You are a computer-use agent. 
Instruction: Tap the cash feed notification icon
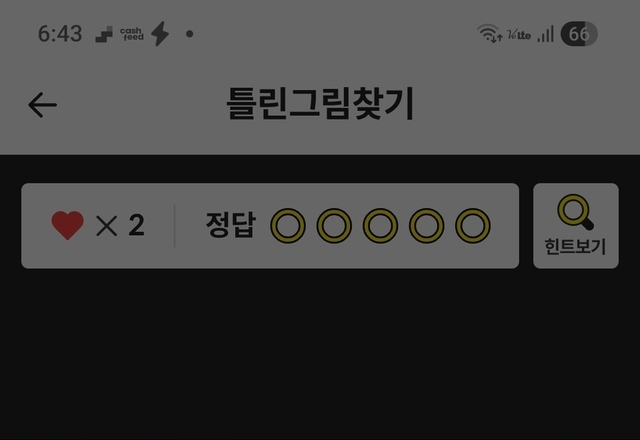[x=131, y=34]
